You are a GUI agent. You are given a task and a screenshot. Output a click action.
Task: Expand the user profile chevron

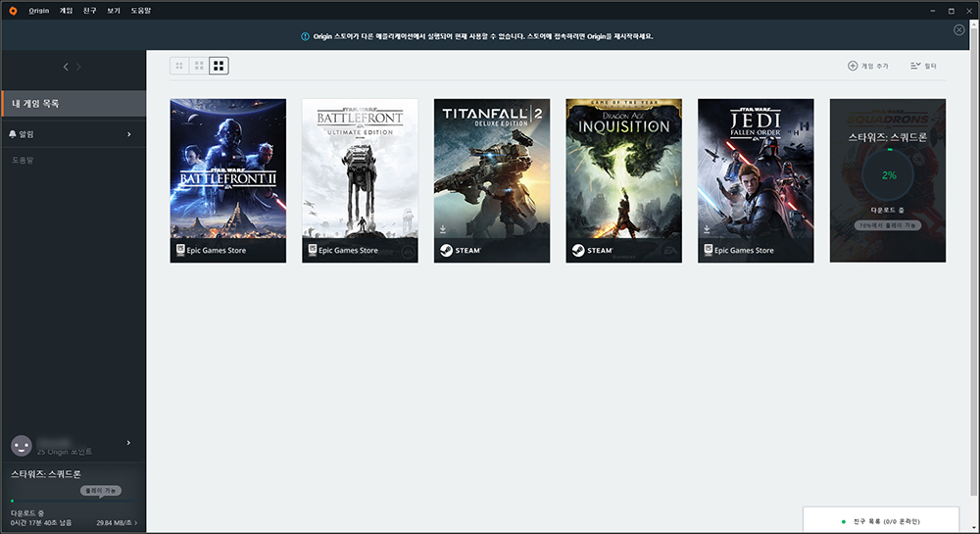point(128,443)
